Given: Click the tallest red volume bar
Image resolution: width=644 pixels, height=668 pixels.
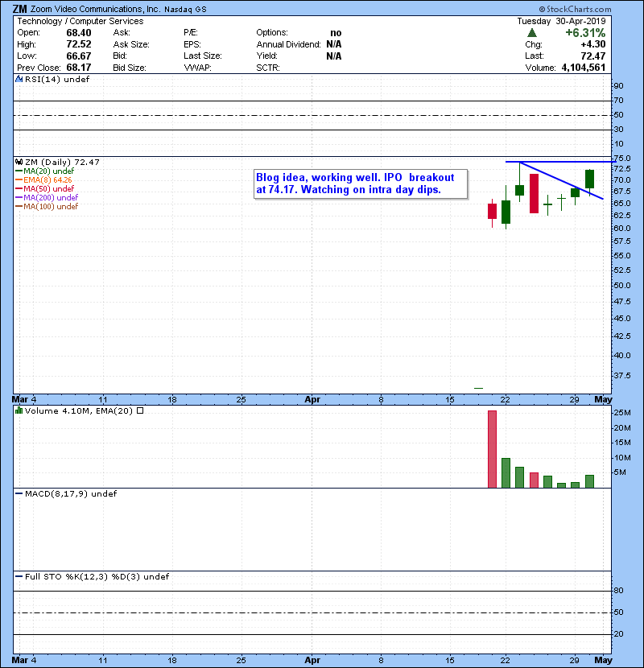Looking at the screenshot, I should [x=493, y=449].
